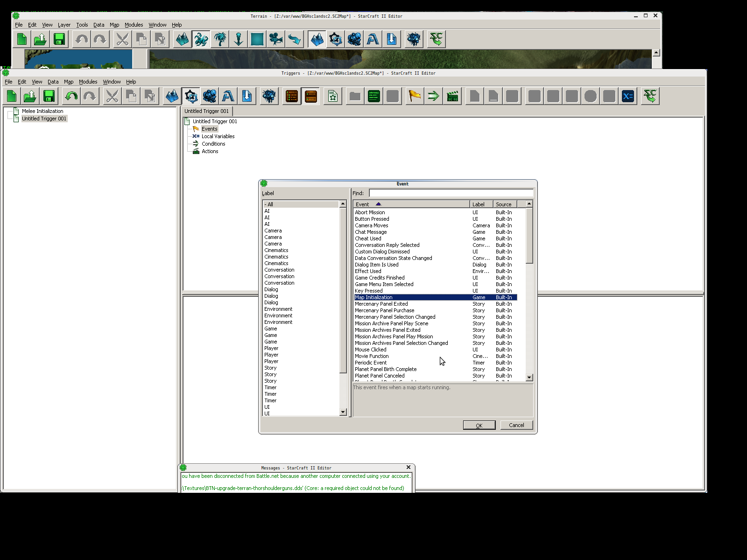
Task: Click the yellow flag New Event icon
Action: 414,96
